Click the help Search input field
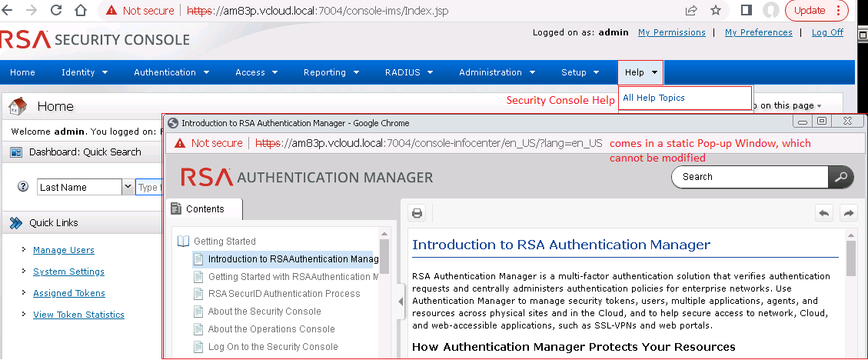868x360 pixels. tap(750, 177)
